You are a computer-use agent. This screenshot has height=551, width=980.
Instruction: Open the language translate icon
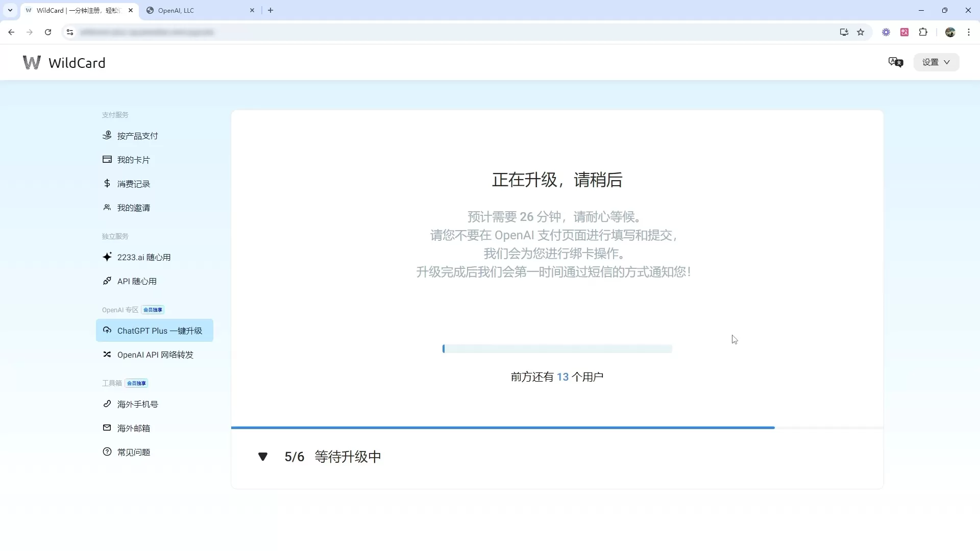point(896,62)
